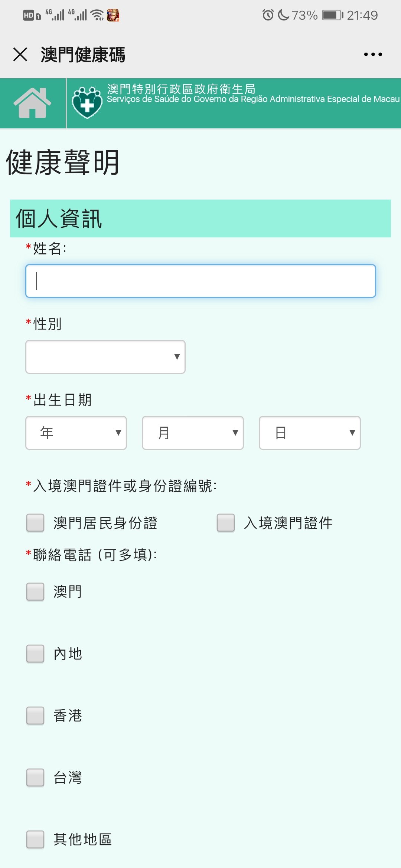Expand the 日 birth day dropdown

[310, 433]
